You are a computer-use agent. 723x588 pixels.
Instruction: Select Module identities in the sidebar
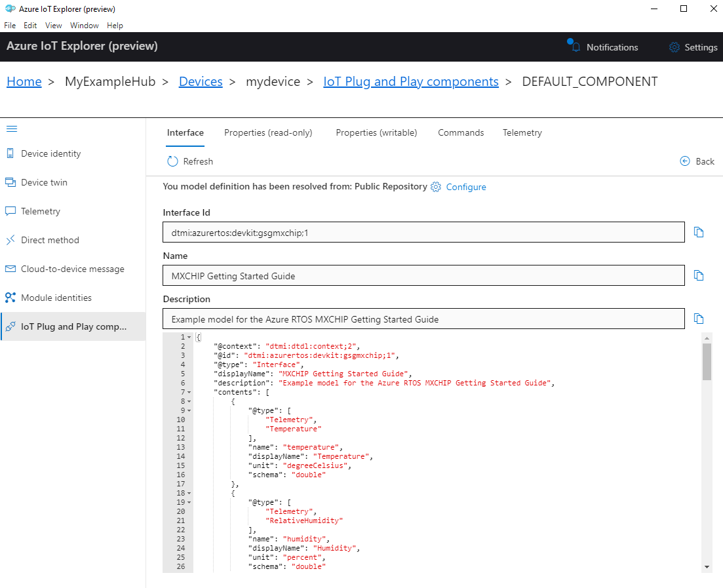(56, 297)
